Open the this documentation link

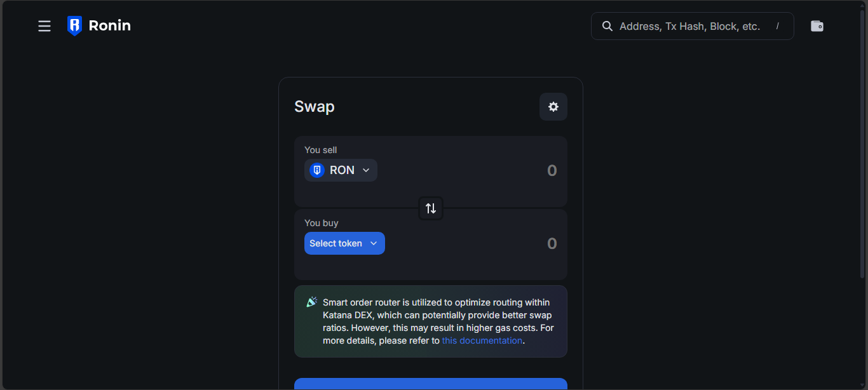click(x=482, y=340)
